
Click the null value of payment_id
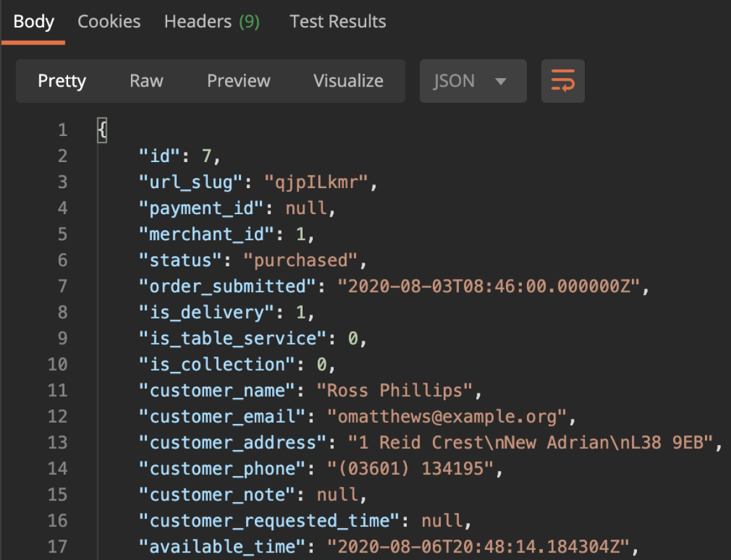306,208
